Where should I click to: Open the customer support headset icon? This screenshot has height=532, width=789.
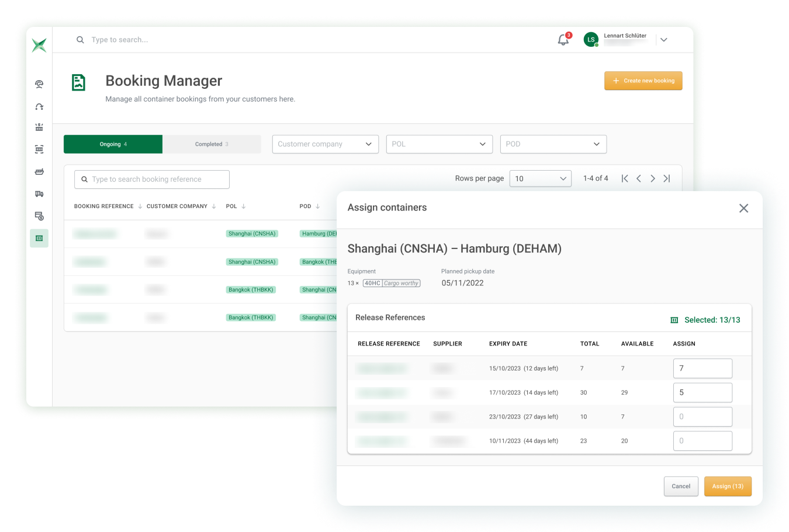(x=39, y=84)
